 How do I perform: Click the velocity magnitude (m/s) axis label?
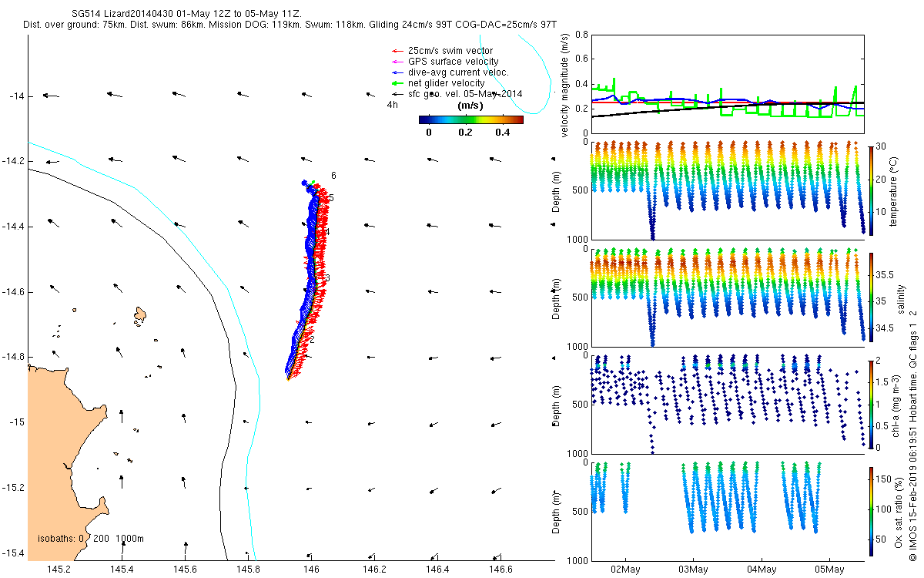[x=565, y=85]
